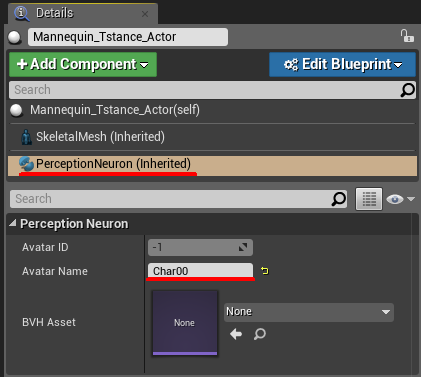Click the Avatar Name label

(x=55, y=271)
